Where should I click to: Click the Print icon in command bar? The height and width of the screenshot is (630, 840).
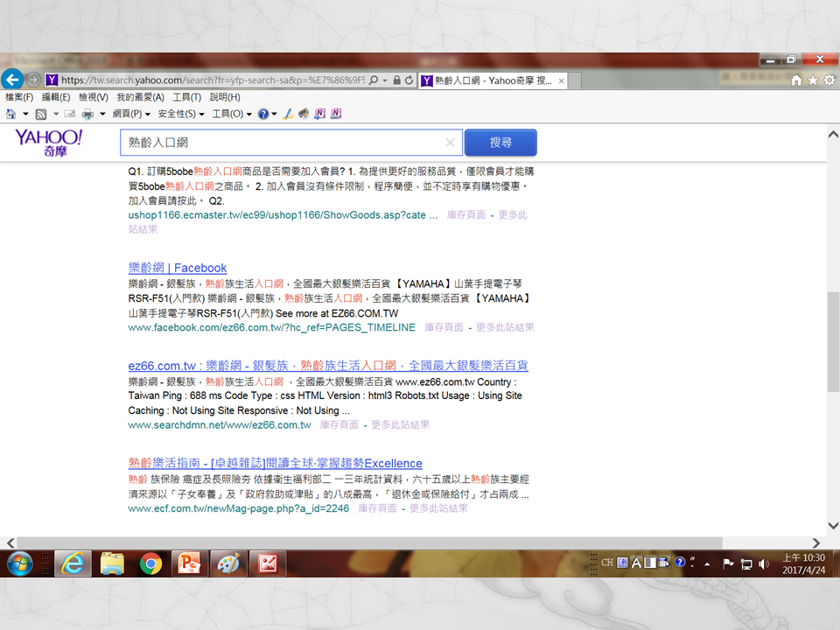pos(87,114)
